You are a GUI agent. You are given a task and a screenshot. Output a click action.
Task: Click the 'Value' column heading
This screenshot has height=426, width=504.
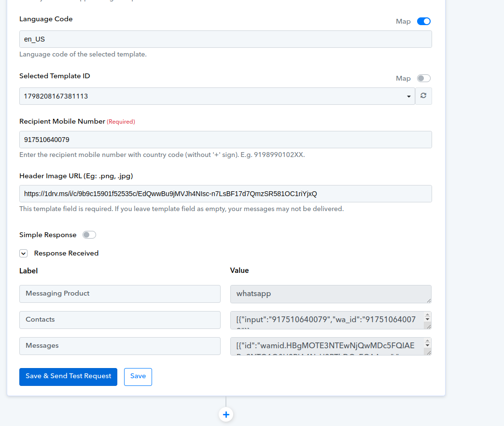click(239, 270)
